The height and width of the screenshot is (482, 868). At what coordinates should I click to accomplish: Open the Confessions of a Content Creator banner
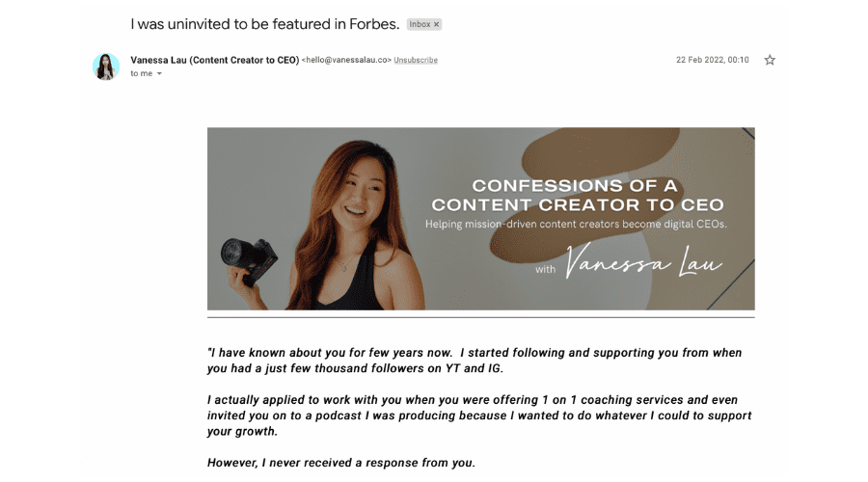(x=480, y=219)
